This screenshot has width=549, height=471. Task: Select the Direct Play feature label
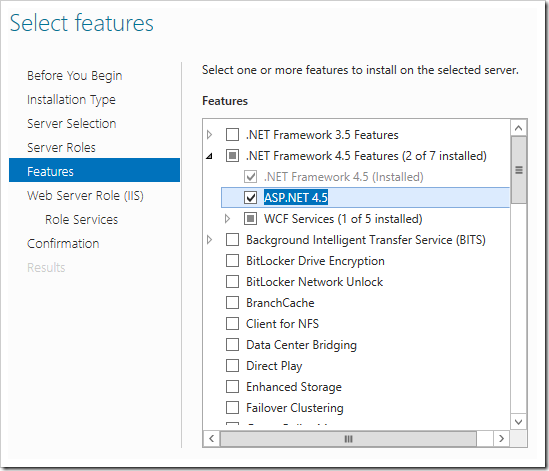[274, 366]
